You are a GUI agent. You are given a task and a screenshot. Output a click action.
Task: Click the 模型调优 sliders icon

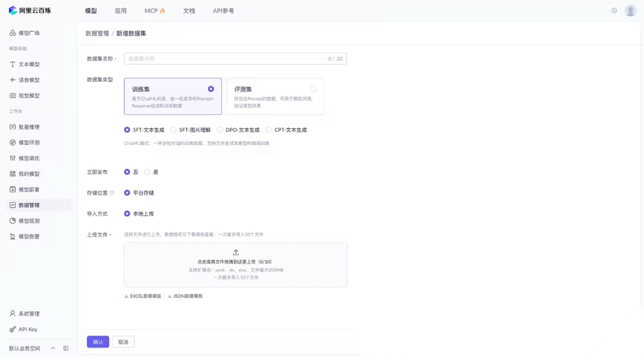[13, 158]
